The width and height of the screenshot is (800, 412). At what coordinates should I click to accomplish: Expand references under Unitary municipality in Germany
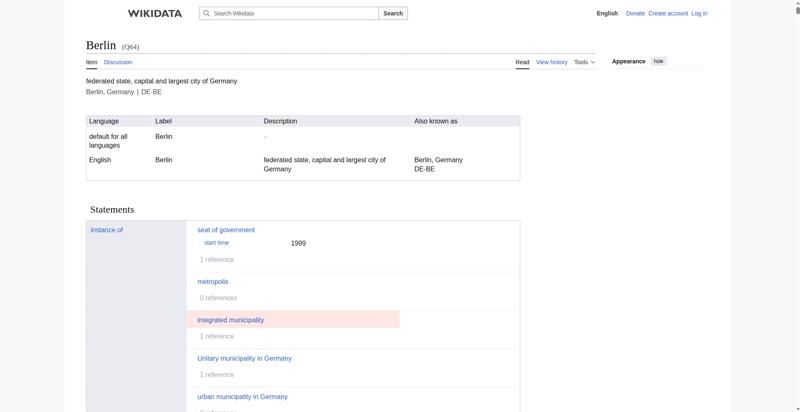216,374
